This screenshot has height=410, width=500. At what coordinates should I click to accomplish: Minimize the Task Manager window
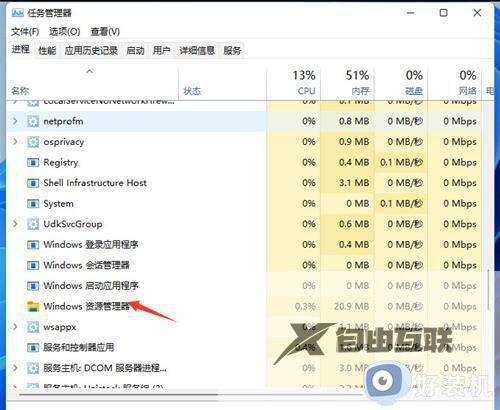point(411,13)
